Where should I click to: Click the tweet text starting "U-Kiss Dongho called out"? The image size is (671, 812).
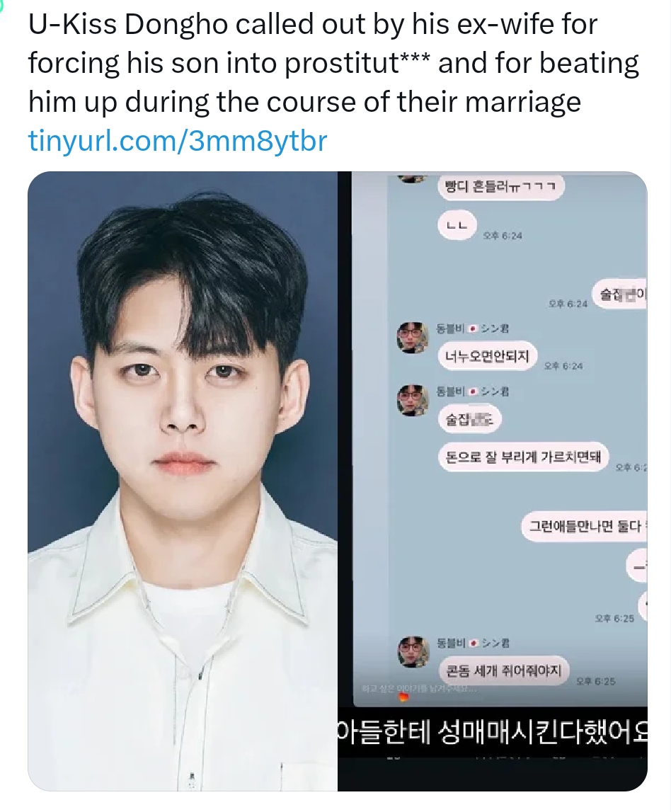point(333,63)
